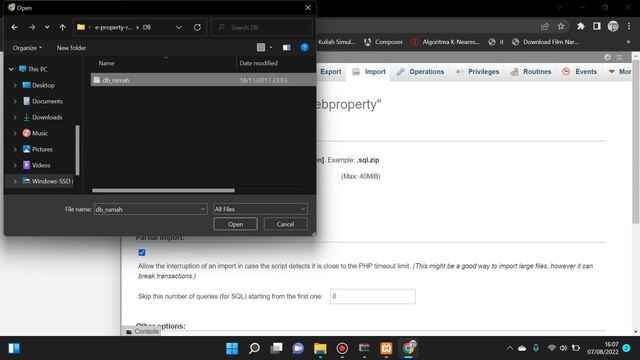Viewport: 640px width, 360px height.
Task: Expand the More tabs dropdown
Action: [620, 72]
